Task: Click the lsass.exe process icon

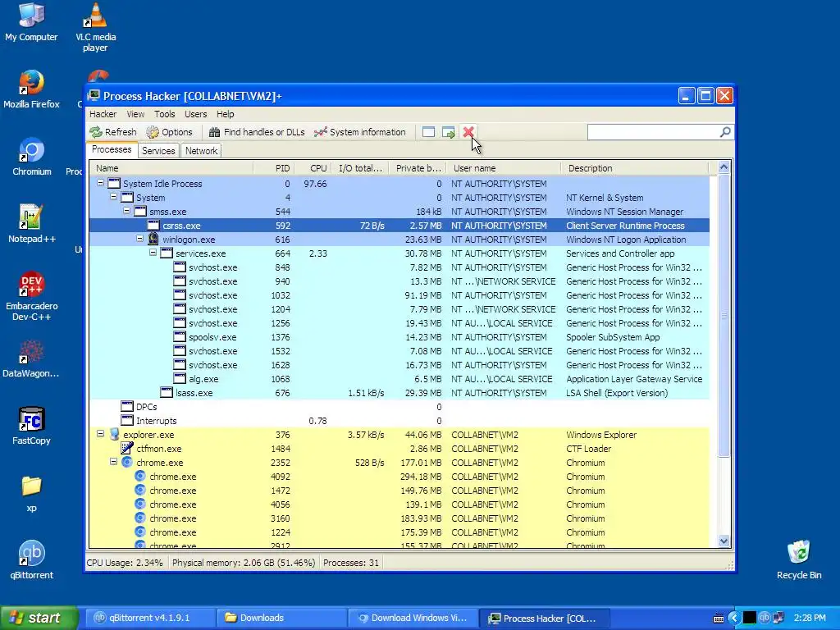Action: tap(167, 392)
